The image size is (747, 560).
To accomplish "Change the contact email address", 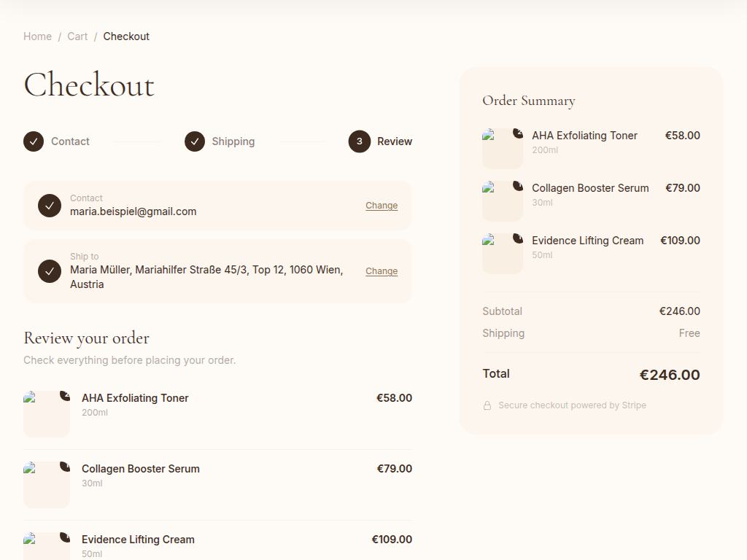I will [x=382, y=206].
